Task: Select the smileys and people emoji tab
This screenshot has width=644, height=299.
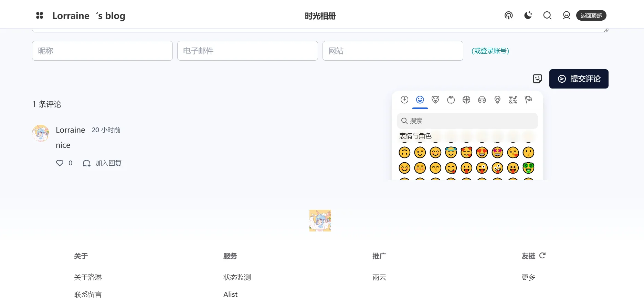Action: pos(420,100)
